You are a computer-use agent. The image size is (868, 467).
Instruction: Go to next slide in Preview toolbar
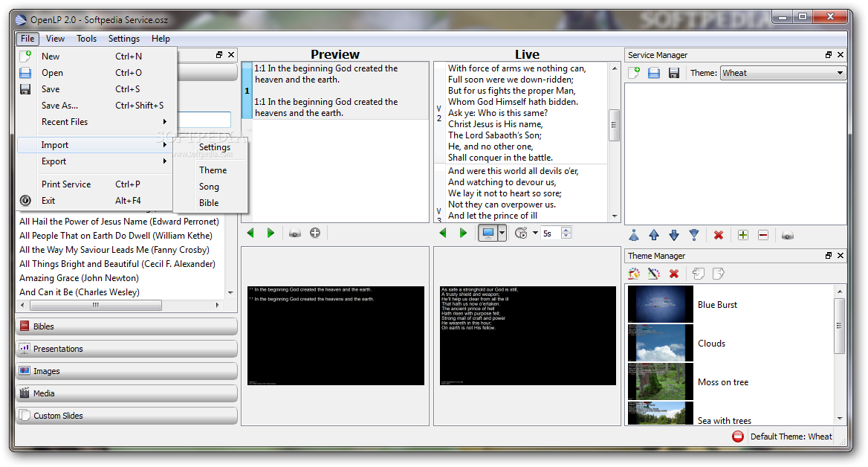271,233
